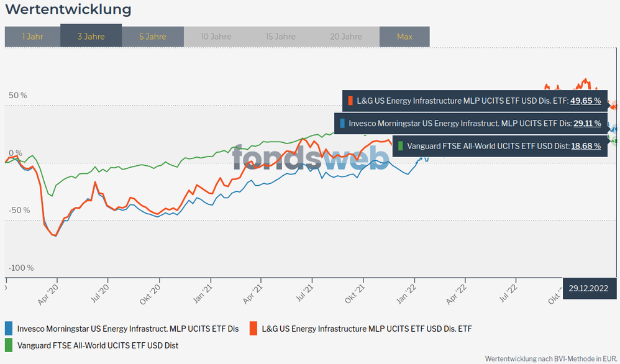Viewport: 620px width, 364px height.
Task: Toggle Vanguard FTSE All-World legend label
Action: click(x=98, y=345)
